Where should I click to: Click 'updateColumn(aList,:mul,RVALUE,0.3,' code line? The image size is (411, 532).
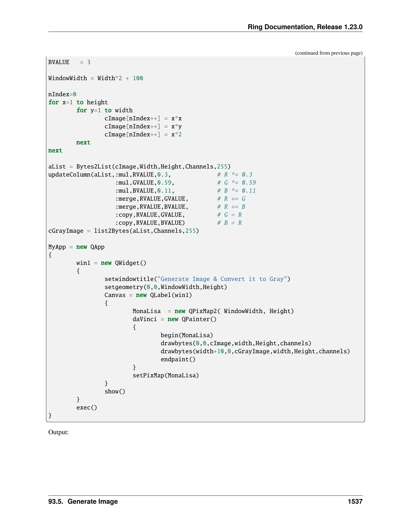tap(110, 175)
